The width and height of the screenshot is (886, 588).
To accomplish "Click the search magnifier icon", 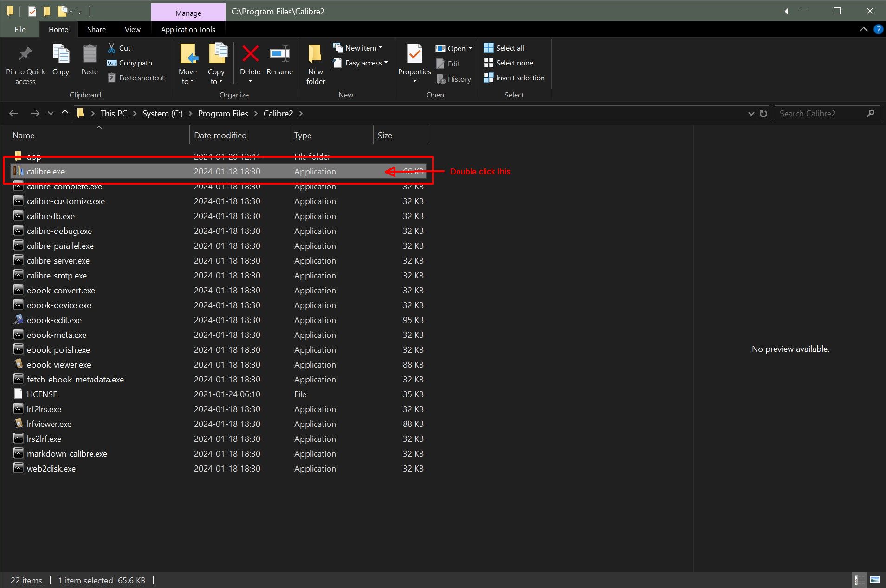I will [871, 113].
